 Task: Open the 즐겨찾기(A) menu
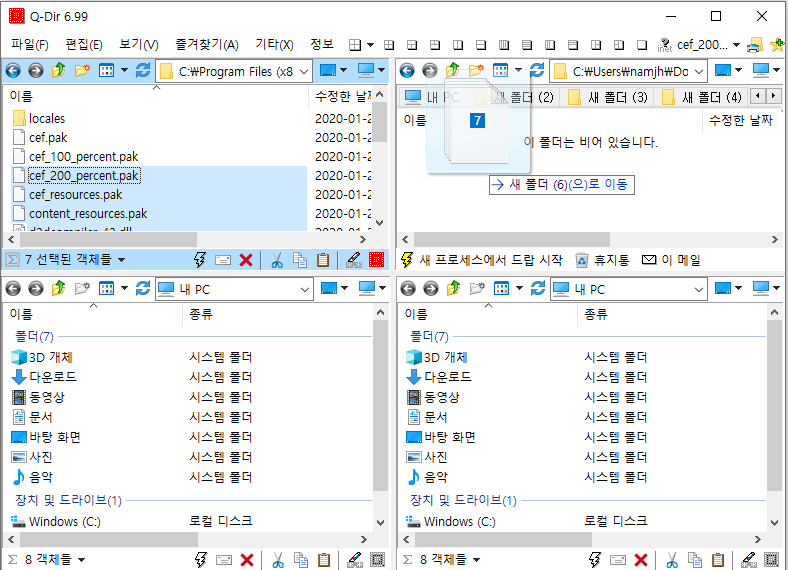207,45
